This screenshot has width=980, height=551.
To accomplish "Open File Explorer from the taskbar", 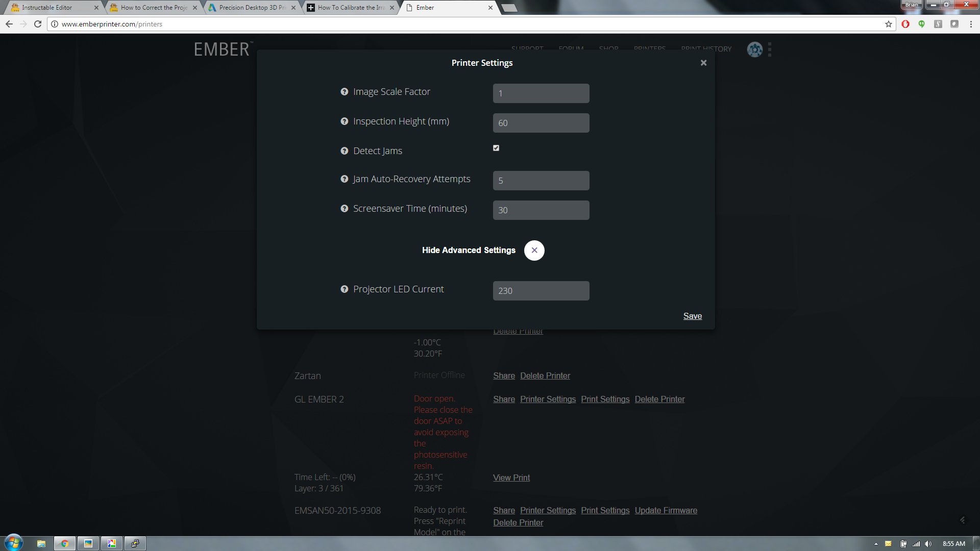I will pos(41,543).
